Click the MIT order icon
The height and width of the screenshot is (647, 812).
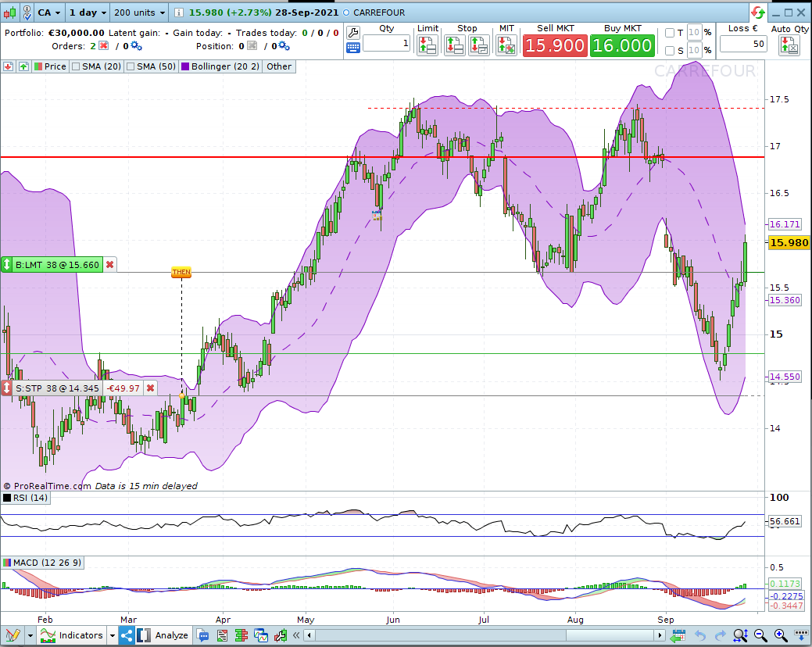pos(506,45)
